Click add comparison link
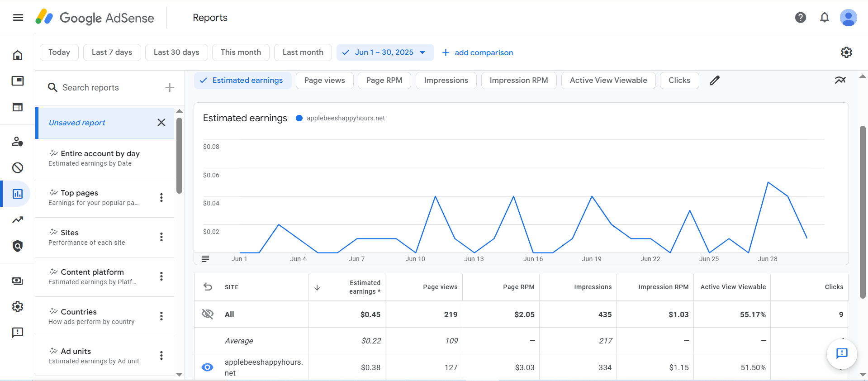Image resolution: width=868 pixels, height=381 pixels. click(478, 52)
